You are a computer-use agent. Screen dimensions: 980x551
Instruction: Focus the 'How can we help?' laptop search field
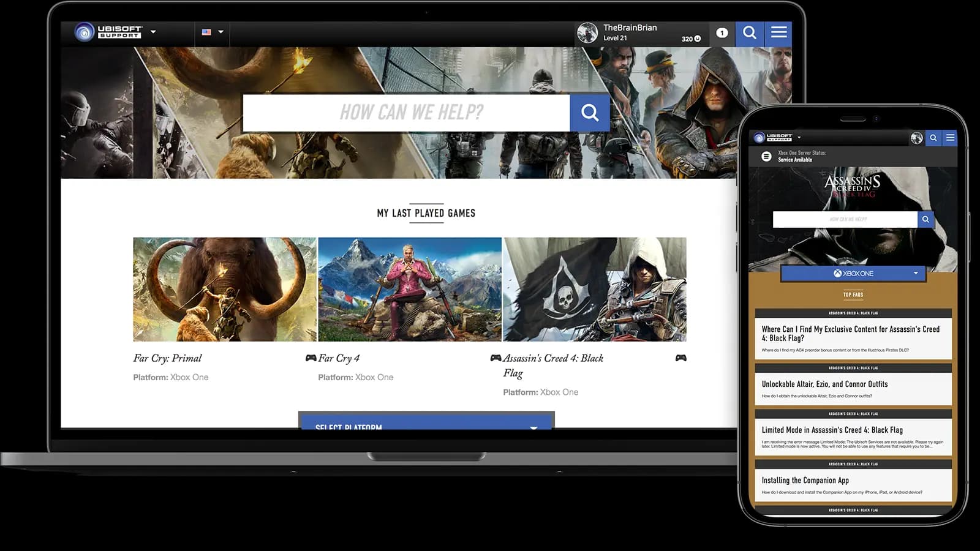[406, 113]
